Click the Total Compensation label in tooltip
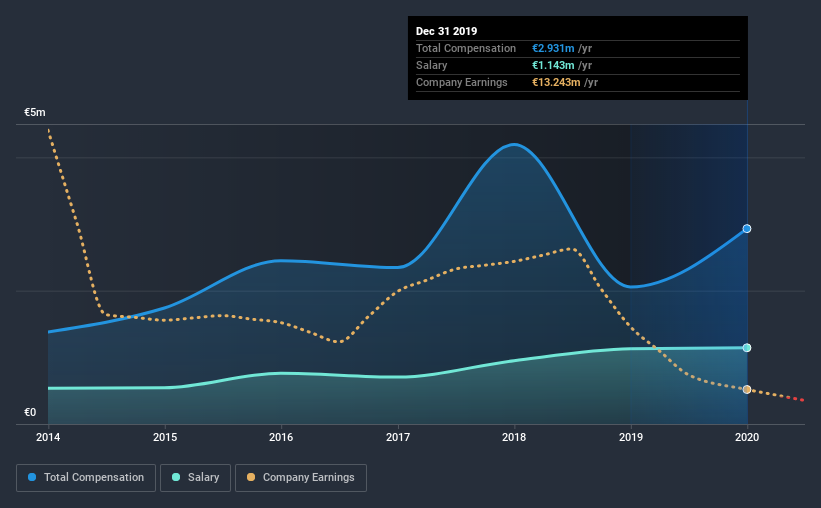Screen dimensions: 821x508 [466, 48]
